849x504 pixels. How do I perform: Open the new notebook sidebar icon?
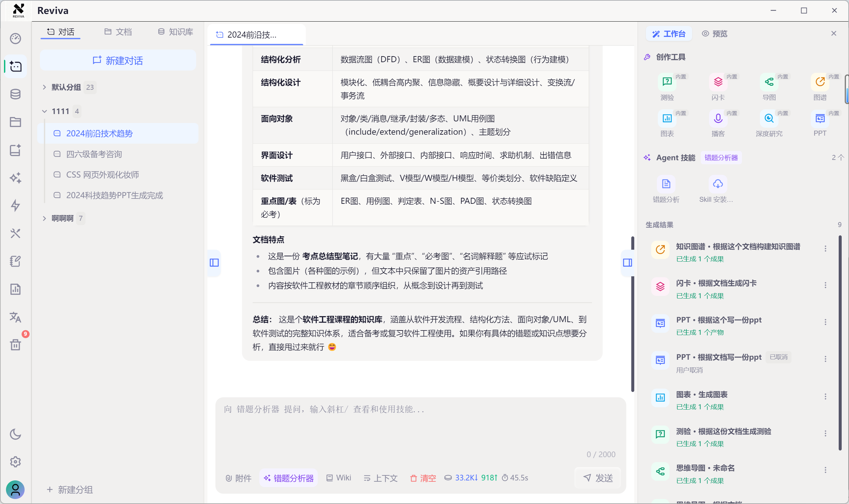point(15,150)
